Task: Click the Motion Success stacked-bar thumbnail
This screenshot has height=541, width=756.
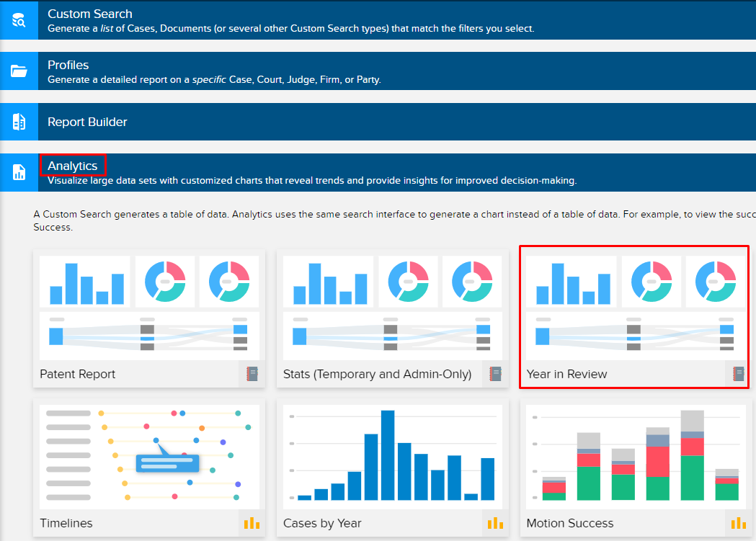Action: (x=636, y=457)
